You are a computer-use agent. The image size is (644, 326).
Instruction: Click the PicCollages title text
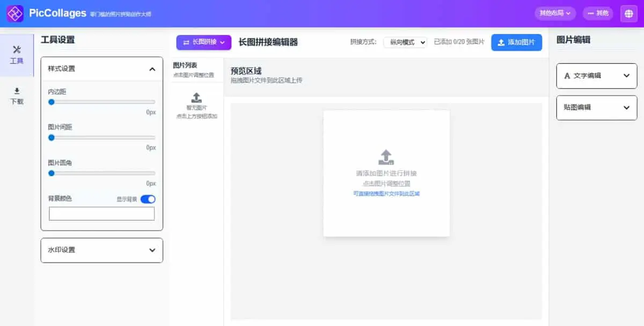point(58,13)
